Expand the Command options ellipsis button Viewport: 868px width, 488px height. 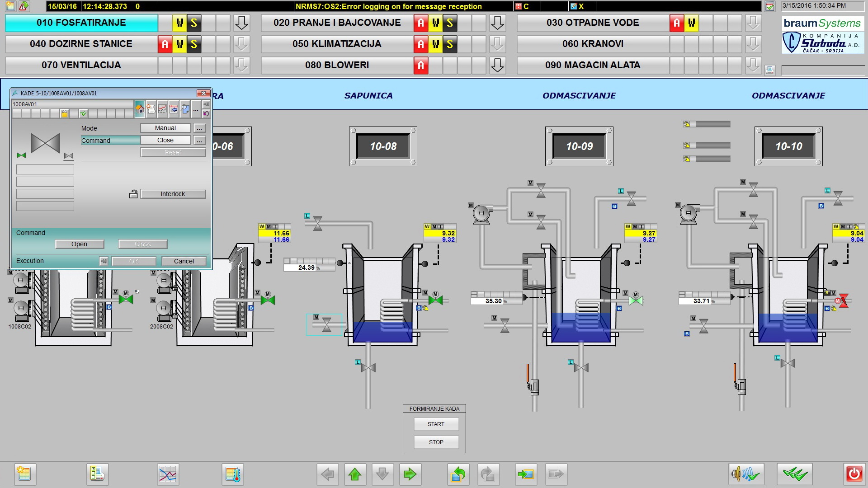pyautogui.click(x=199, y=141)
